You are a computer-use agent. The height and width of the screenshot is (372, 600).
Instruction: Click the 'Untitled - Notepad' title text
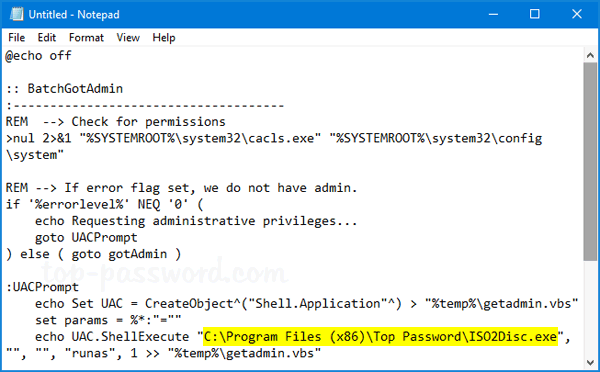[x=74, y=15]
